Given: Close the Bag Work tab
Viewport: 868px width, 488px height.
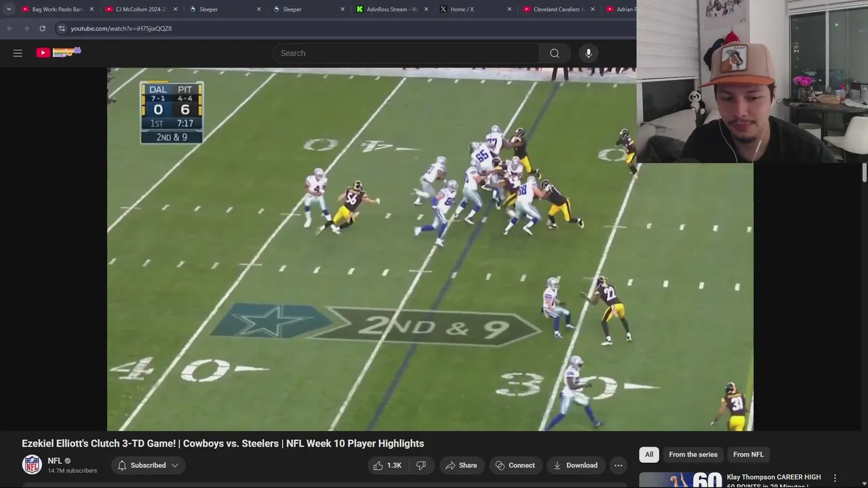Looking at the screenshot, I should pyautogui.click(x=92, y=9).
